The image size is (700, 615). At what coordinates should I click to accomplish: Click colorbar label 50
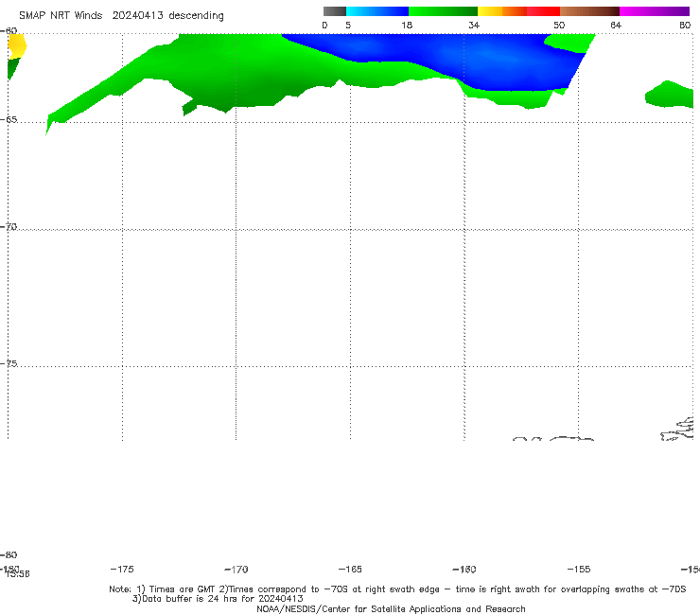pyautogui.click(x=559, y=25)
